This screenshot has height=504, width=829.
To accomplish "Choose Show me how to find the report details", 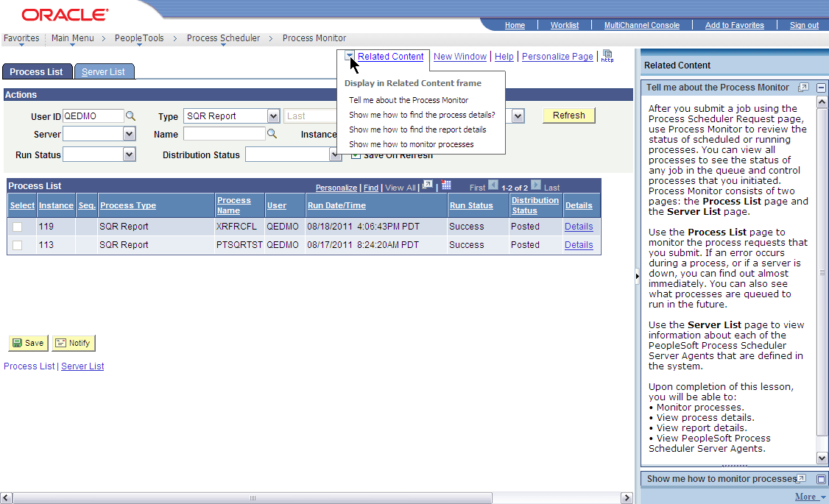I will (417, 129).
